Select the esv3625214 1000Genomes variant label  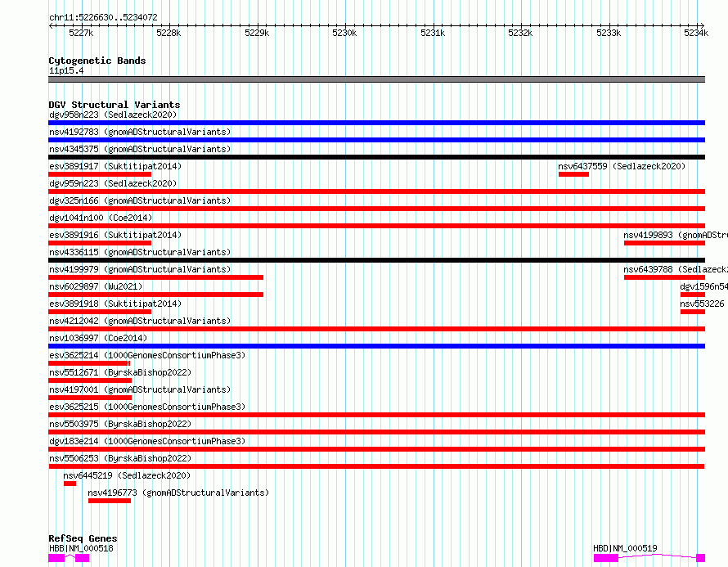pyautogui.click(x=147, y=355)
